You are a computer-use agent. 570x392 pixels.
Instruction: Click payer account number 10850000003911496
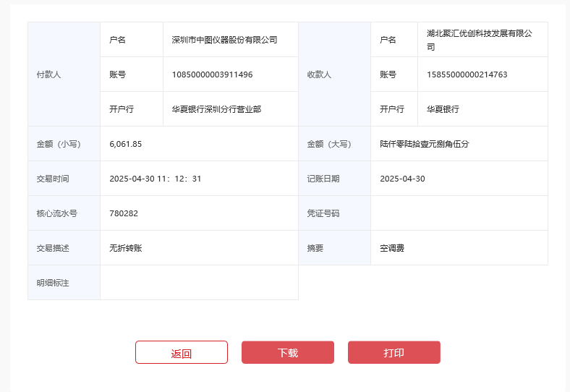(212, 74)
